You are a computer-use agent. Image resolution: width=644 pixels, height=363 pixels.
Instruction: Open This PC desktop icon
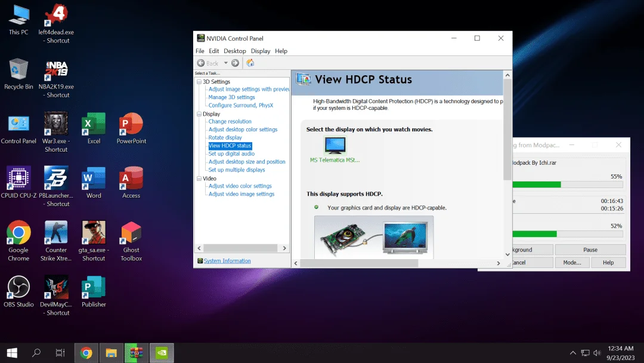pyautogui.click(x=18, y=20)
